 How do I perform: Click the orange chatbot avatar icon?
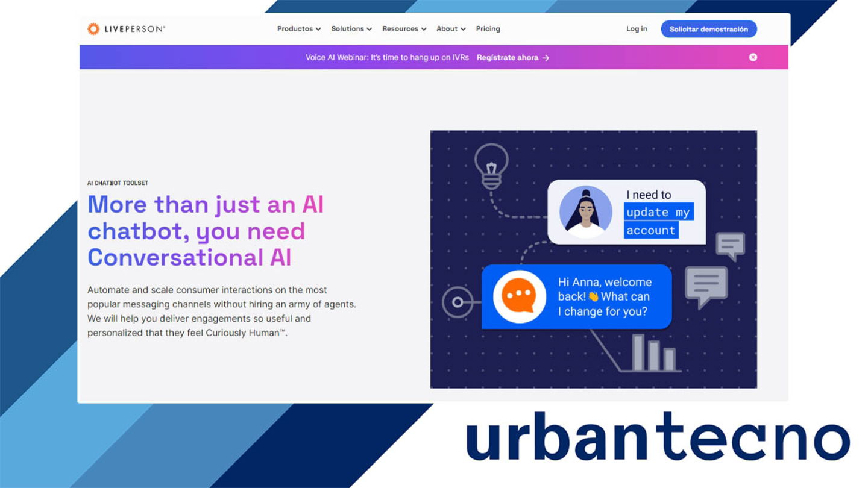coord(520,296)
